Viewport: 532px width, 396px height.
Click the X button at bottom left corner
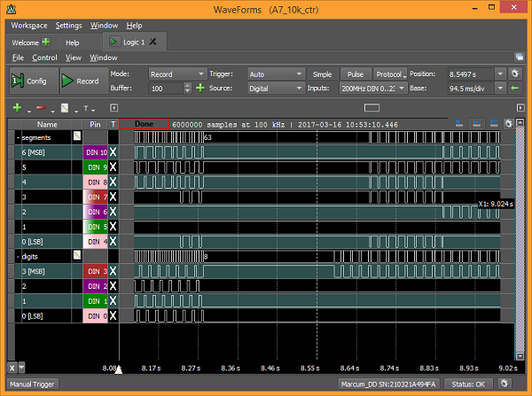(12, 368)
